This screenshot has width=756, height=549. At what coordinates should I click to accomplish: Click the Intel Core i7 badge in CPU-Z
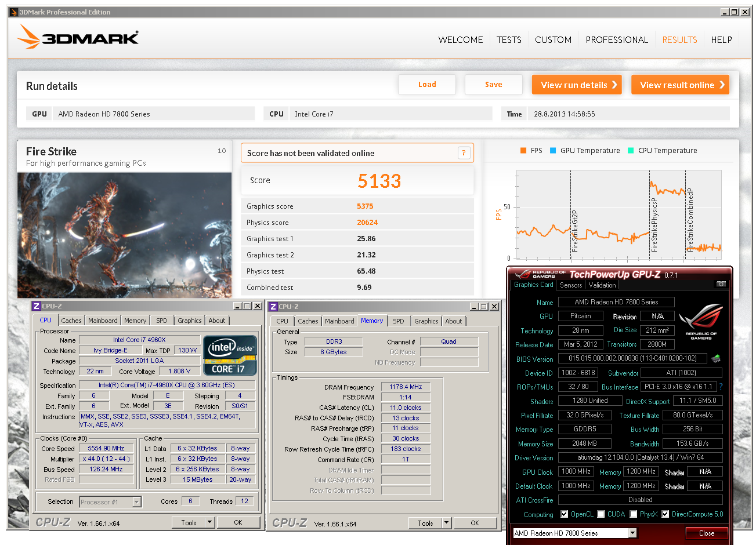coord(231,355)
